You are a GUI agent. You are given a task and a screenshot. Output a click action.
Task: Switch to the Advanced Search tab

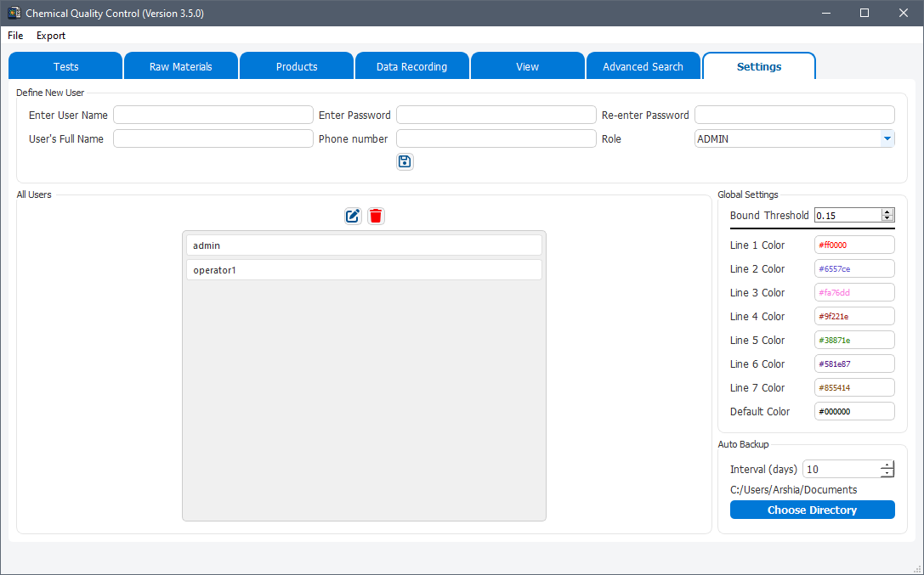pyautogui.click(x=643, y=65)
